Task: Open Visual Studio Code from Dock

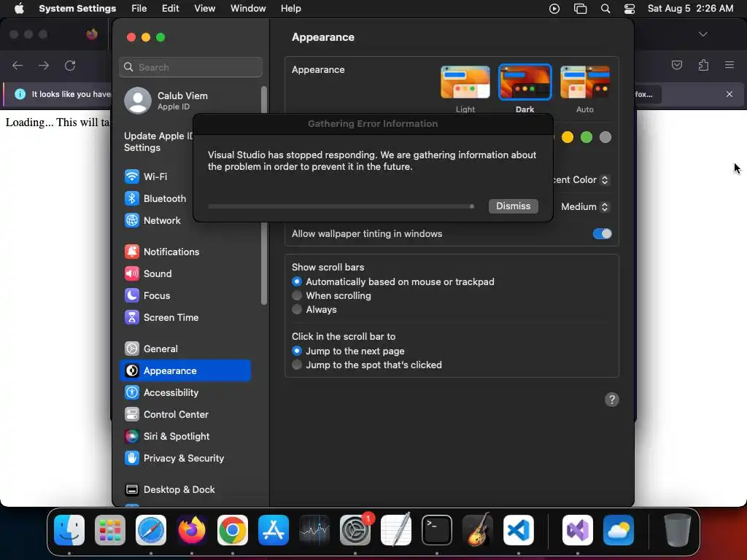Action: (519, 530)
